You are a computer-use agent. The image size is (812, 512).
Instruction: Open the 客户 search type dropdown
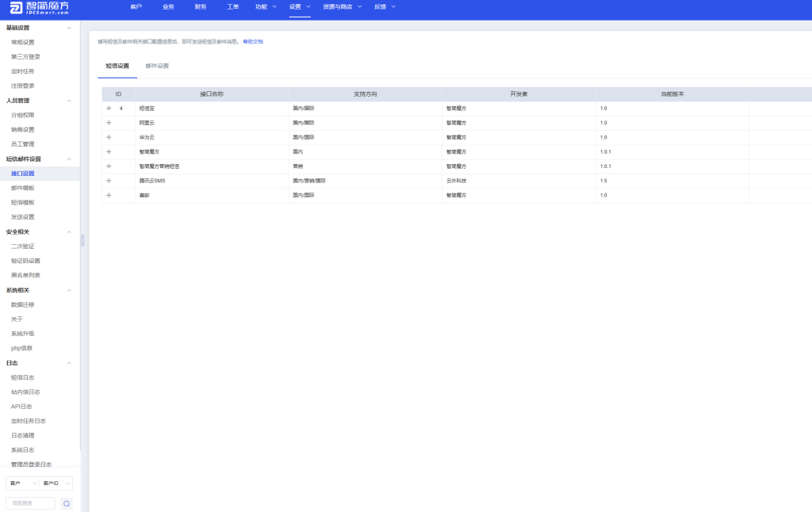pos(22,483)
